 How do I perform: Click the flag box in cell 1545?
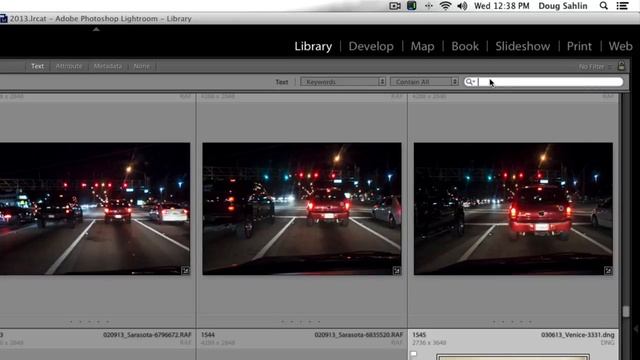tap(413, 354)
